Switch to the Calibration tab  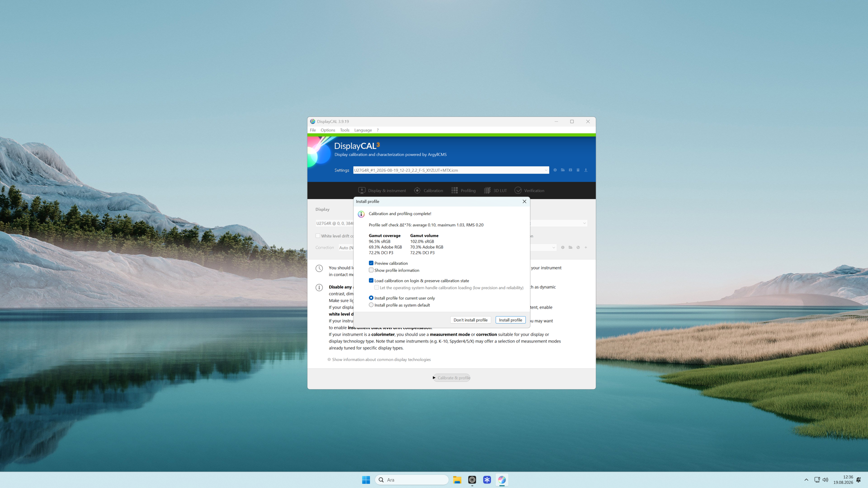(429, 191)
